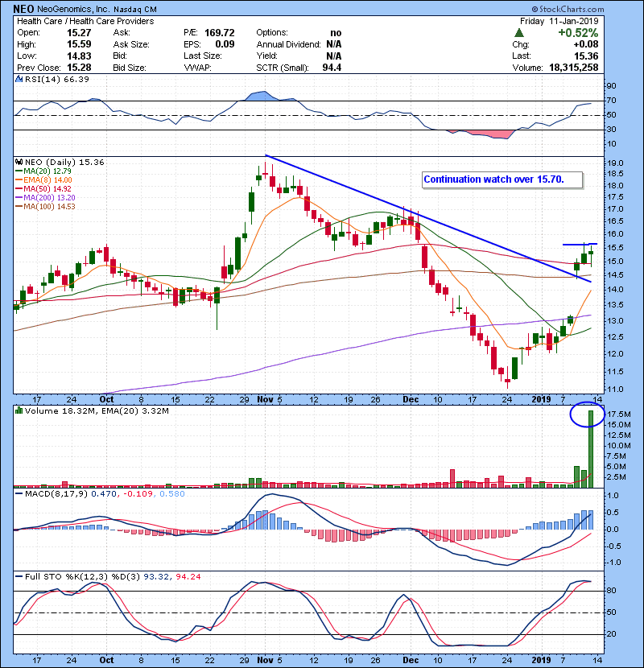Click the Low value 14.83
Image resolution: width=644 pixels, height=668 pixels.
tap(79, 56)
